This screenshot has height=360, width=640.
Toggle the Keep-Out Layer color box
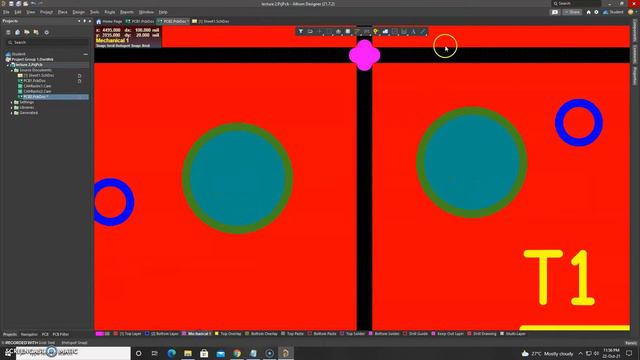coord(433,334)
